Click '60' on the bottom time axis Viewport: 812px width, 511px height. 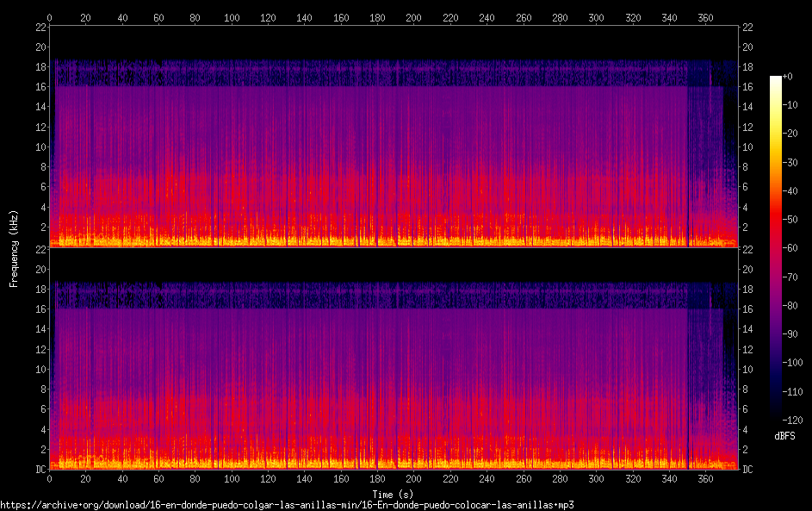coord(158,479)
